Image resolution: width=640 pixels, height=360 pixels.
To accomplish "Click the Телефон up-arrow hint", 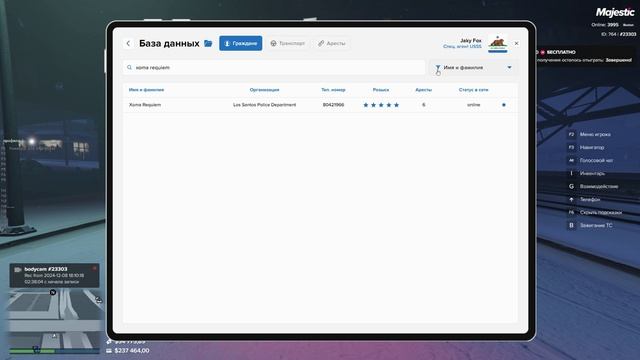I will (x=584, y=200).
